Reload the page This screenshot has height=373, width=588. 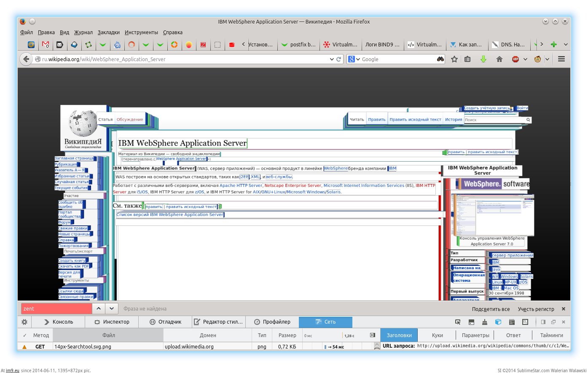click(338, 59)
